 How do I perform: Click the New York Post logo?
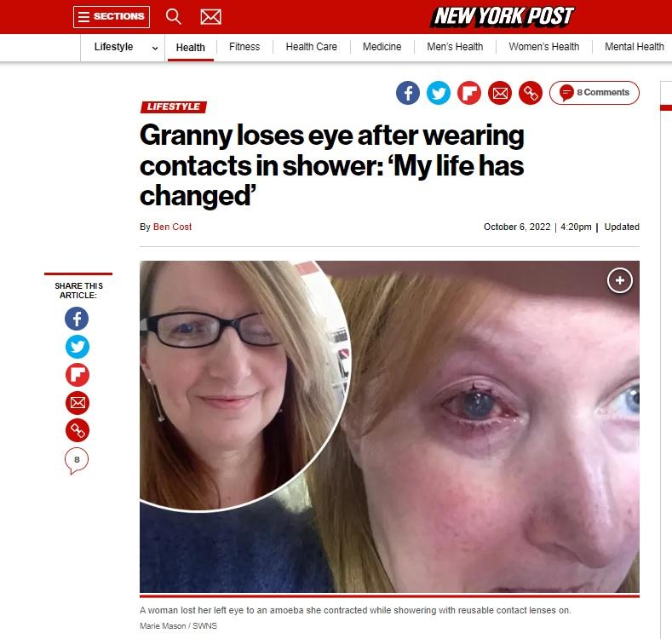(502, 17)
